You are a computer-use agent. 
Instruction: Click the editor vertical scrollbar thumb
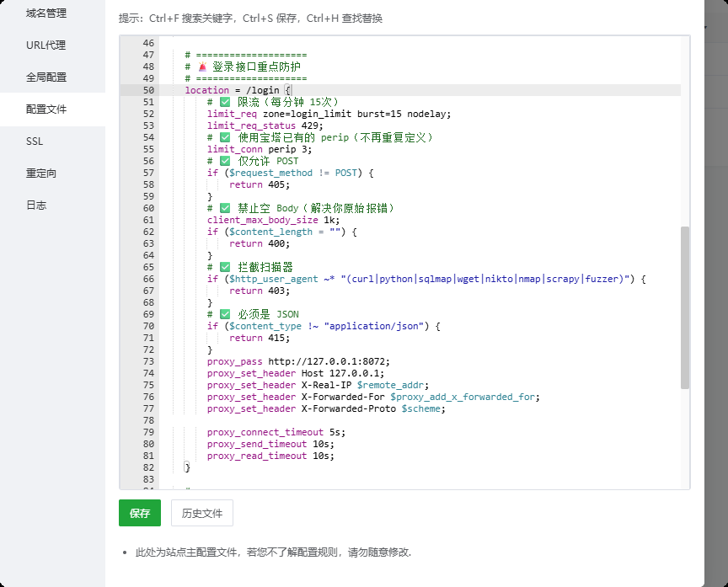[685, 307]
